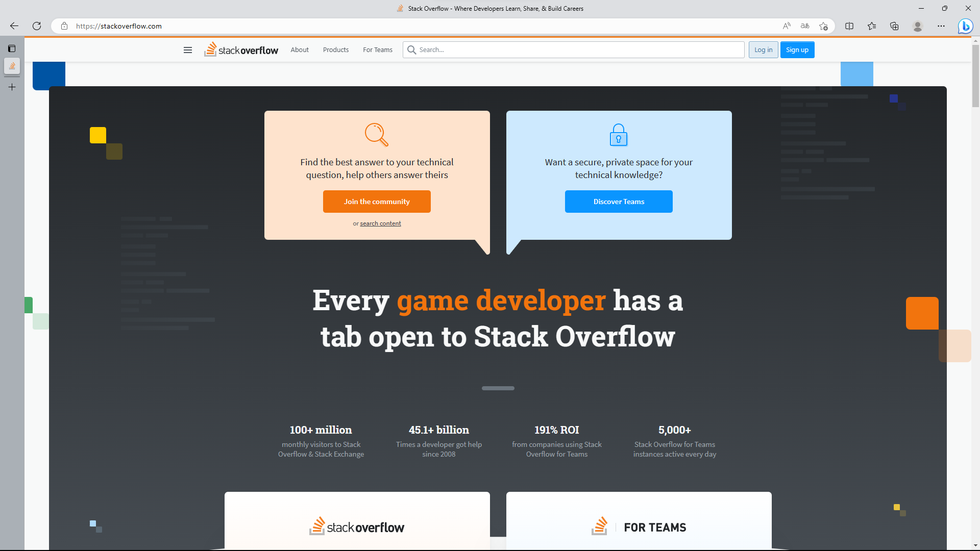Viewport: 980px width, 551px height.
Task: Click the lock icon on Teams card
Action: [619, 135]
